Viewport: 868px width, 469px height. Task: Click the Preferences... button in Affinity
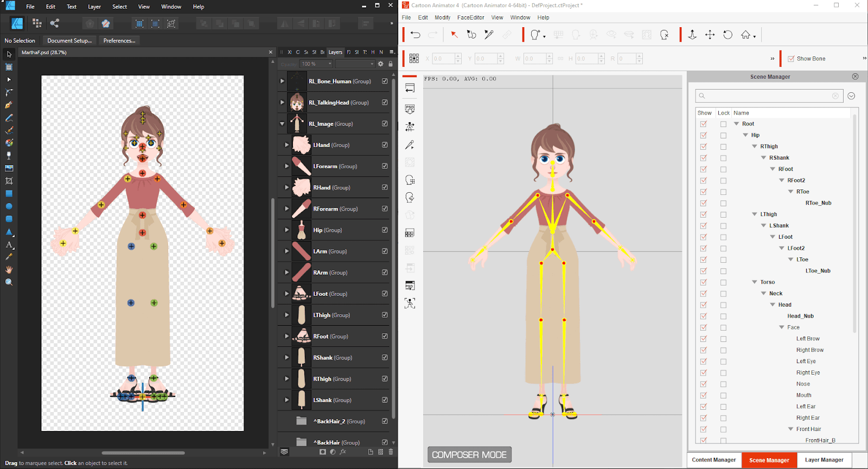point(119,41)
